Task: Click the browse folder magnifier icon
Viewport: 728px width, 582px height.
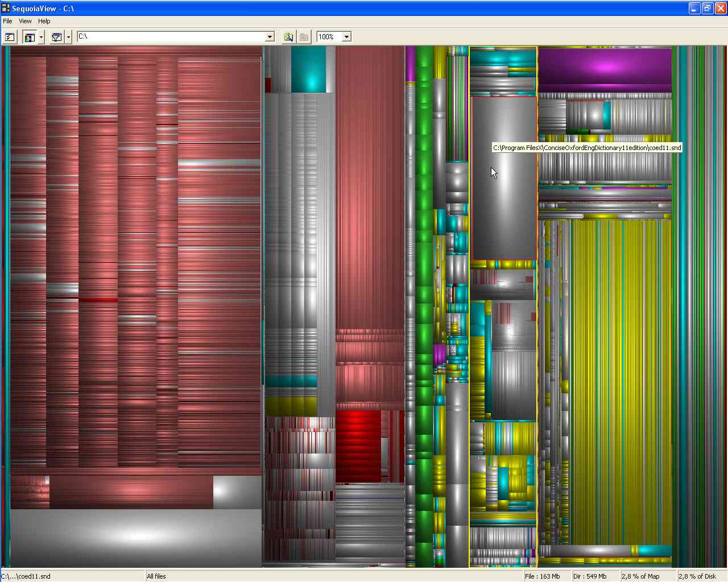Action: [x=288, y=37]
